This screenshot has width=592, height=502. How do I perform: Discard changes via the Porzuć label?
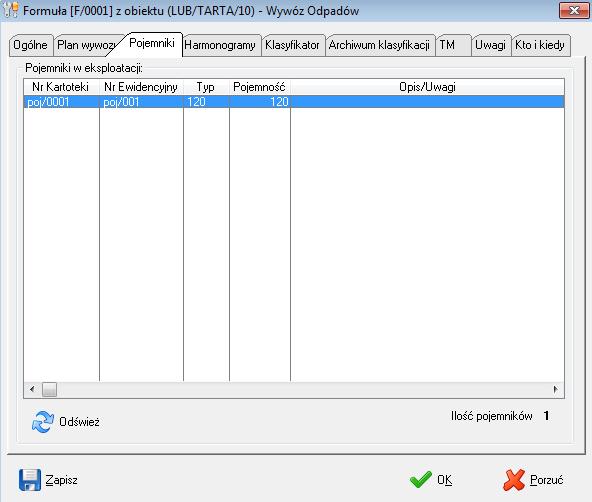546,480
